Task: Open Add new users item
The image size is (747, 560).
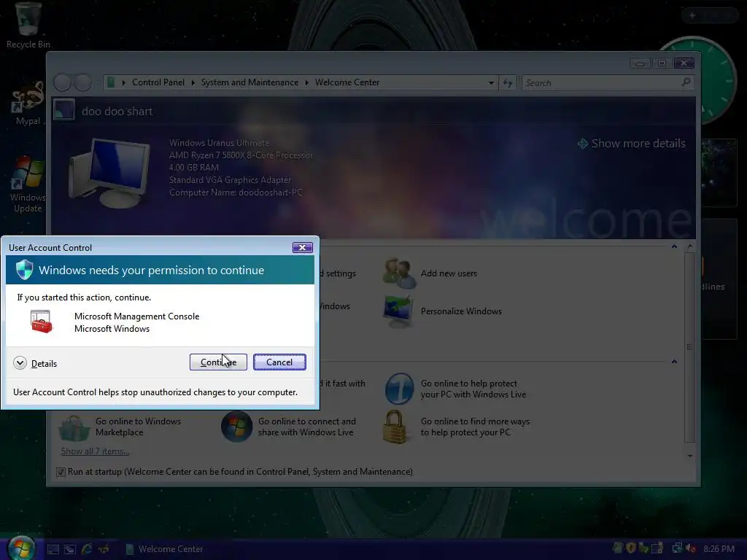Action: [430, 273]
